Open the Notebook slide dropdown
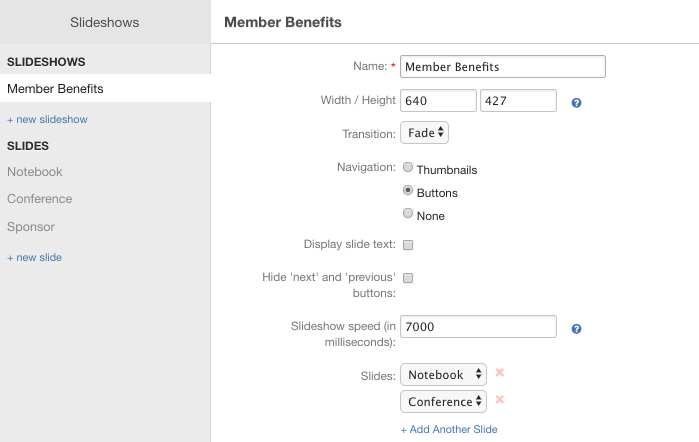699x442 pixels. click(443, 375)
